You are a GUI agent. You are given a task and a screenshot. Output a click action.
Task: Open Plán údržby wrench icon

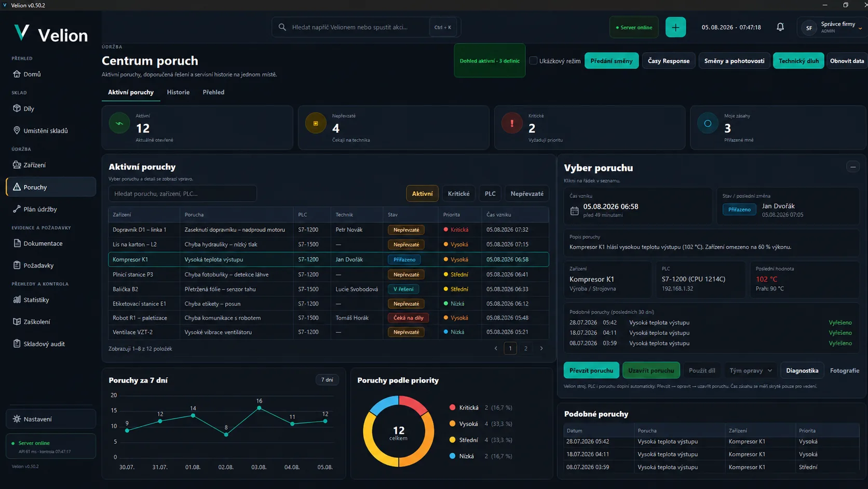(x=17, y=209)
